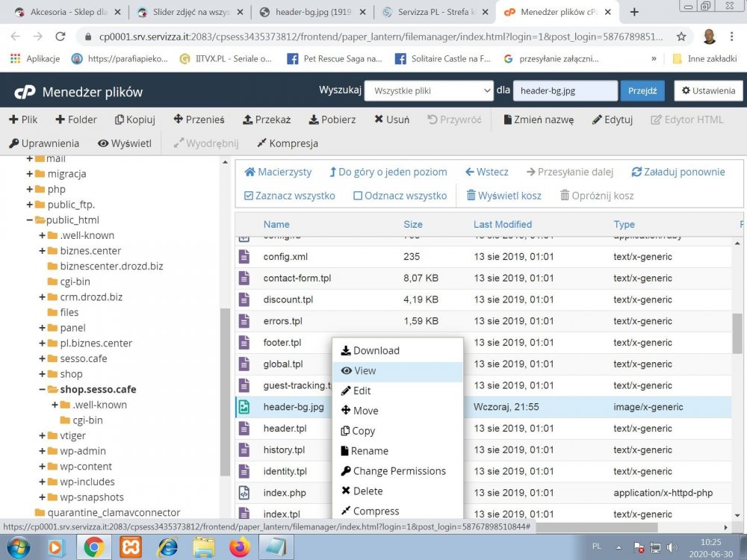Open Firefox from the Windows taskbar

click(240, 547)
